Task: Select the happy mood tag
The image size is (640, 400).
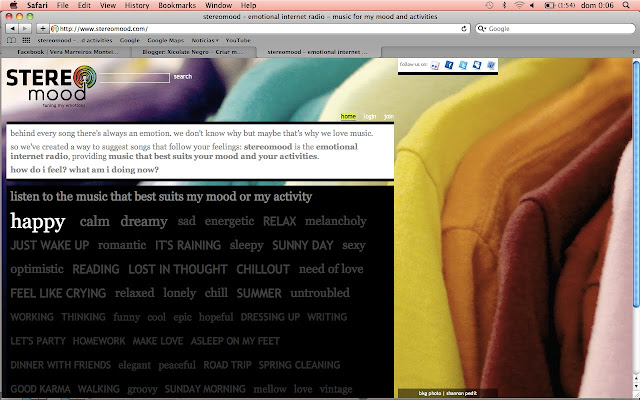Action: [x=38, y=222]
